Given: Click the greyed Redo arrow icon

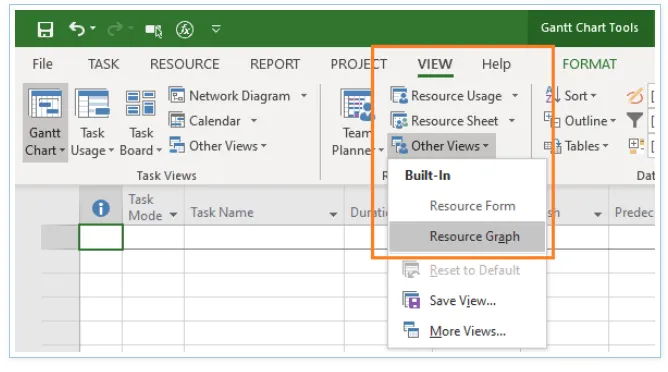Looking at the screenshot, I should point(115,29).
